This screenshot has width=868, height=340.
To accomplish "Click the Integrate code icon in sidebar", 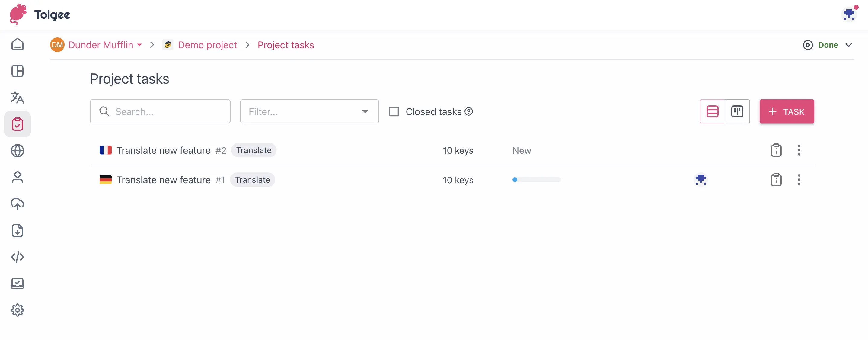I will (18, 257).
